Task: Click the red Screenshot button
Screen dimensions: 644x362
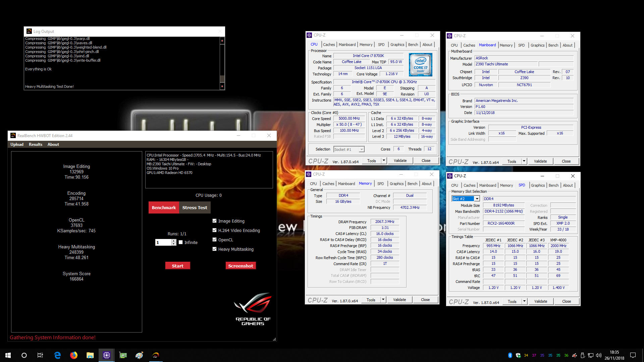Action: click(241, 265)
